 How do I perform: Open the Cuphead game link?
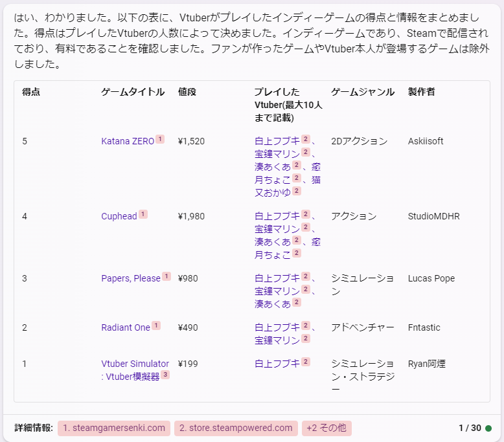119,216
